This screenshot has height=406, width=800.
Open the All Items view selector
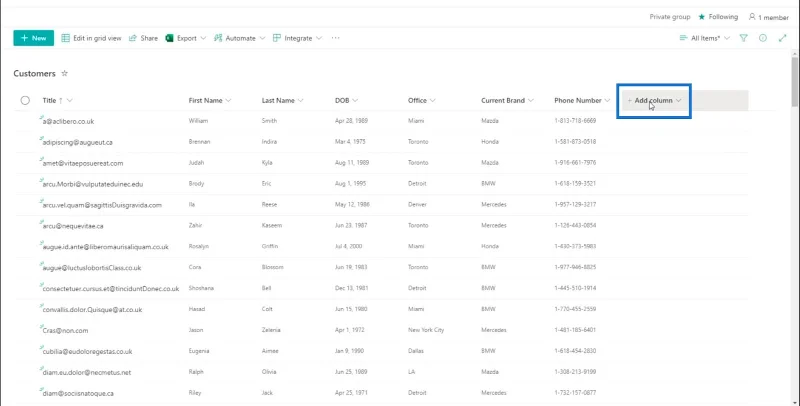click(x=705, y=38)
